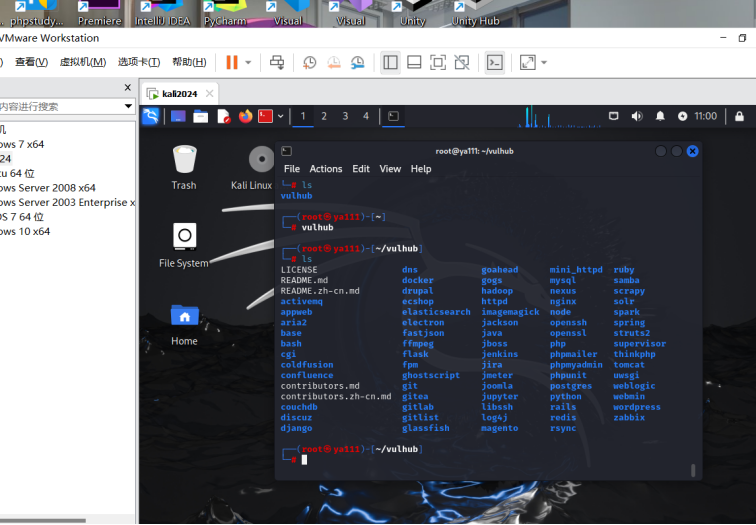756x525 pixels.
Task: Expand the terminal launcher dropdown arrow
Action: click(x=280, y=116)
